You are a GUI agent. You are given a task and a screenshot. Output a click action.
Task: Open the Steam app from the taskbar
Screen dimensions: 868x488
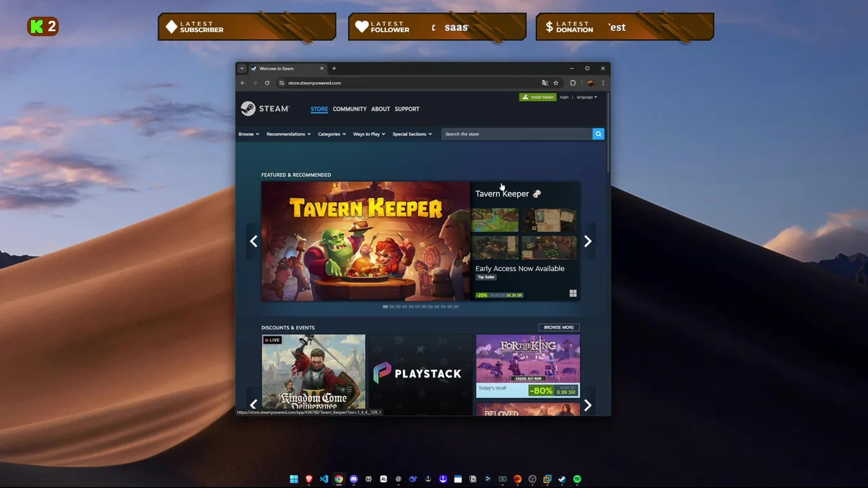click(x=562, y=479)
